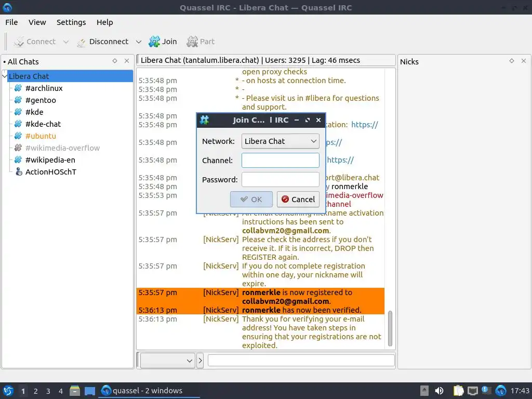532x399 pixels.
Task: Click the Disconnect toolbar button
Action: coord(102,42)
